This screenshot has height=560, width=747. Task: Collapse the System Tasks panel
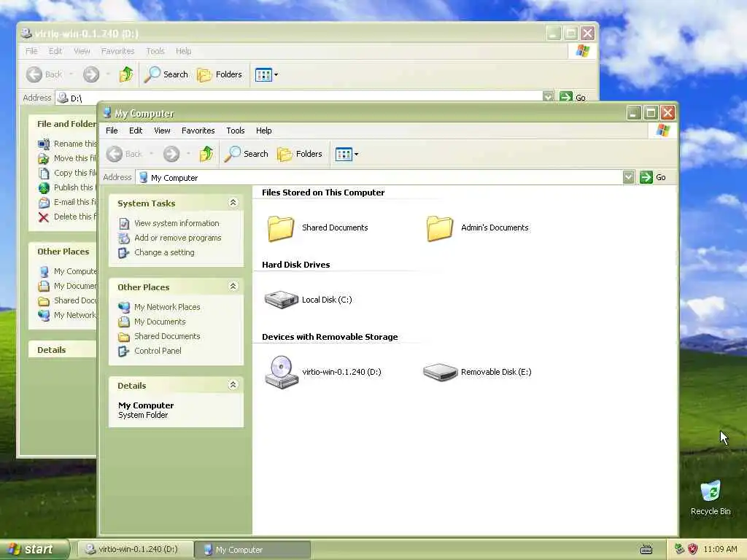233,203
